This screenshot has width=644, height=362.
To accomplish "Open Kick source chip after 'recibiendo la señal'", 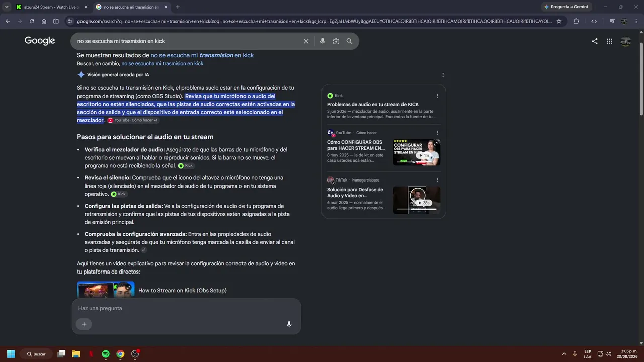I will 186,166.
